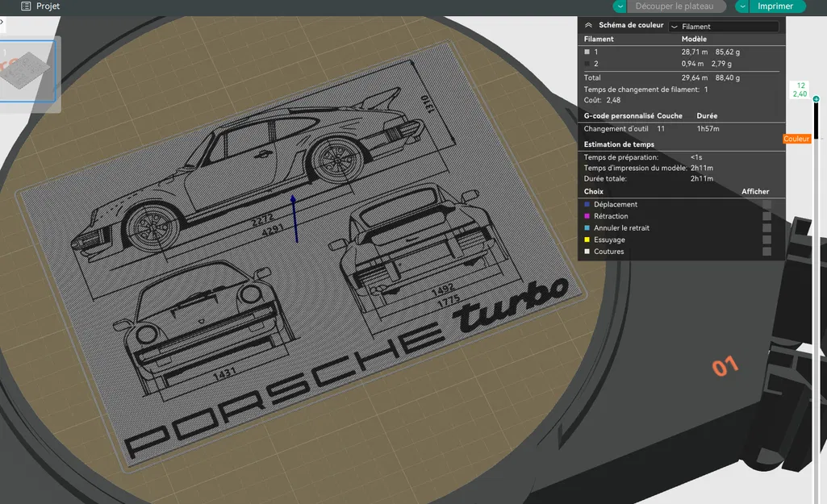Select the plate 1 thumbnail
Screen dimensions: 827x504
[27, 71]
